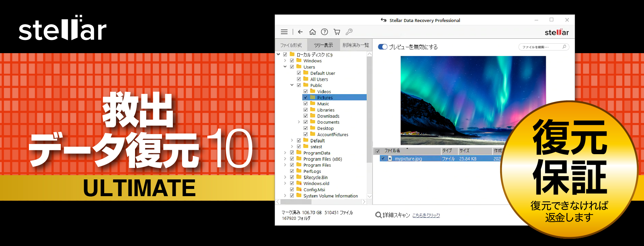This screenshot has height=246, width=644.
Task: Uncheck the mypicture.jpg file checkbox
Action: [383, 158]
